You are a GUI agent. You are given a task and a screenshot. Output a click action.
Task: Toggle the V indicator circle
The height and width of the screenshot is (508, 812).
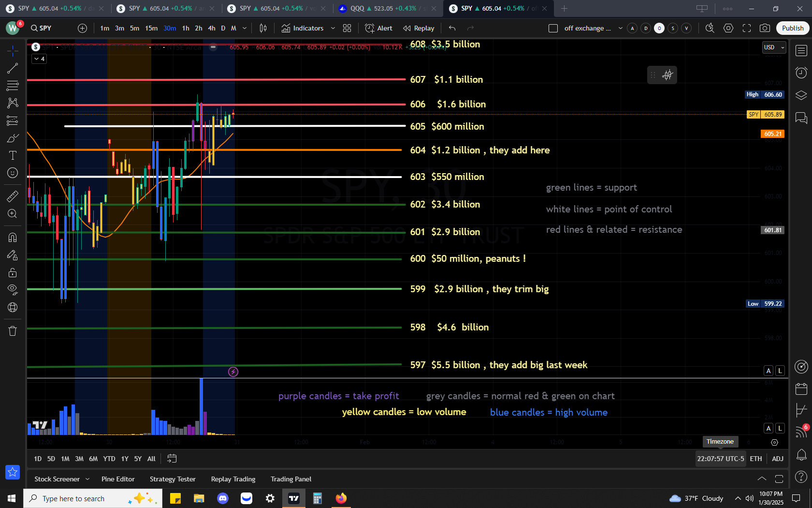click(686, 28)
